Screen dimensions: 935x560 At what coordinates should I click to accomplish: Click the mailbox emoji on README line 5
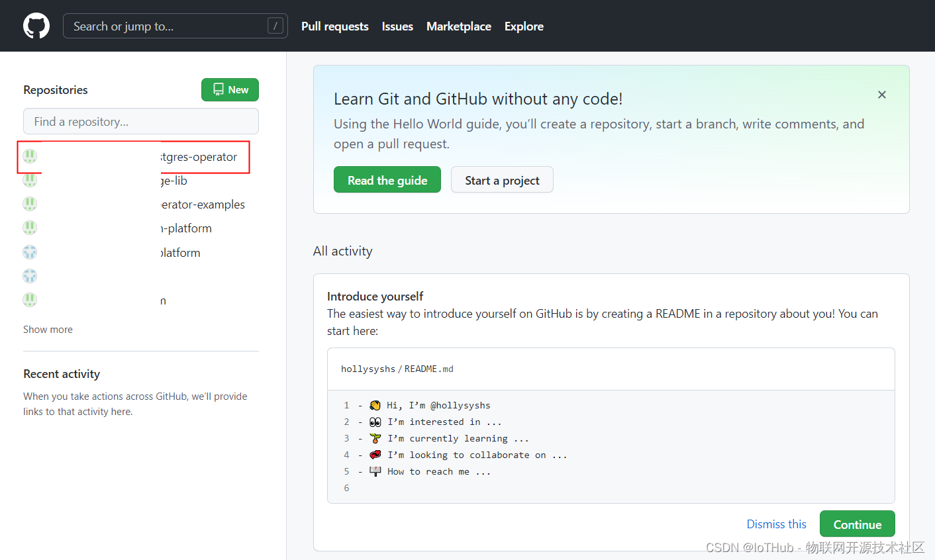tap(375, 471)
